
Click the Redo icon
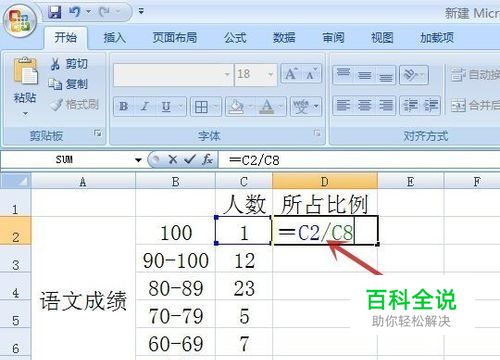(105, 12)
